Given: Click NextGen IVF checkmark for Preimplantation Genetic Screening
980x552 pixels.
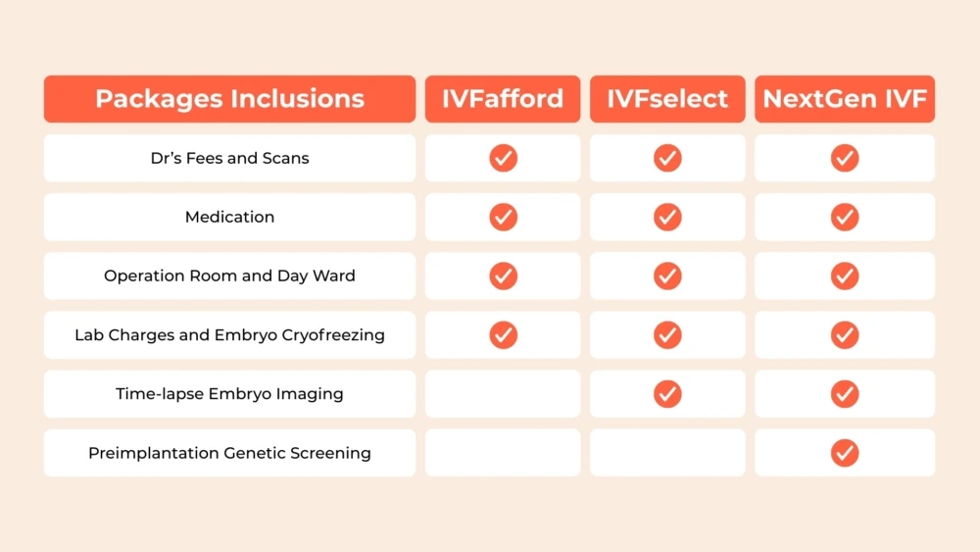Looking at the screenshot, I should point(845,453).
